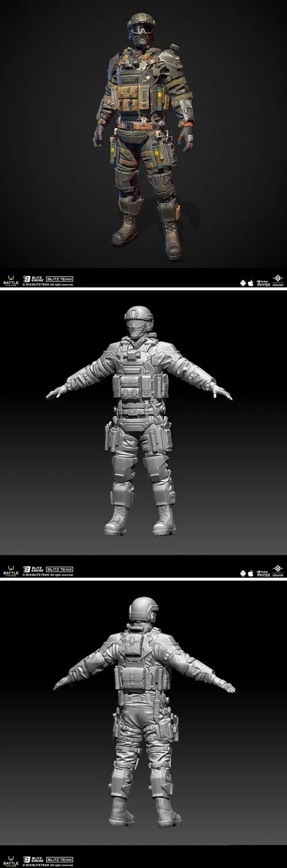Click the 2018 Blitz Team copyright text under the colored render

click(x=48, y=284)
